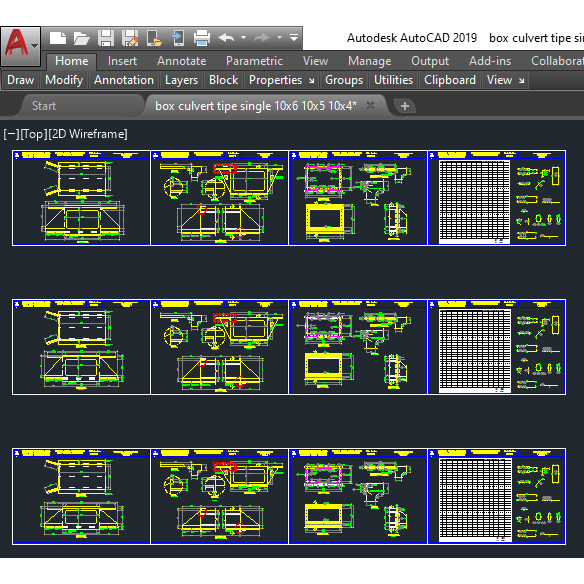Image resolution: width=584 pixels, height=584 pixels.
Task: Open the AutoCAD application menu button
Action: coord(20,46)
